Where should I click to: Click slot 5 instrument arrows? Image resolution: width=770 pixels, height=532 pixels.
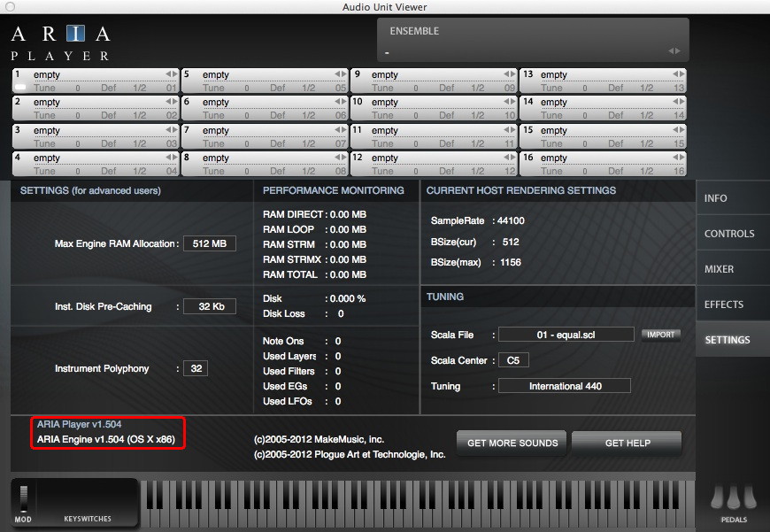[340, 74]
